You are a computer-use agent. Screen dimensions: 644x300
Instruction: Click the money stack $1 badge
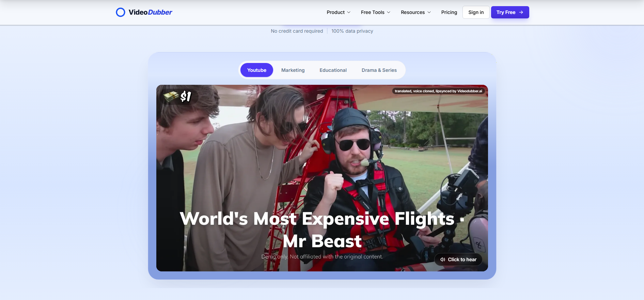(178, 96)
